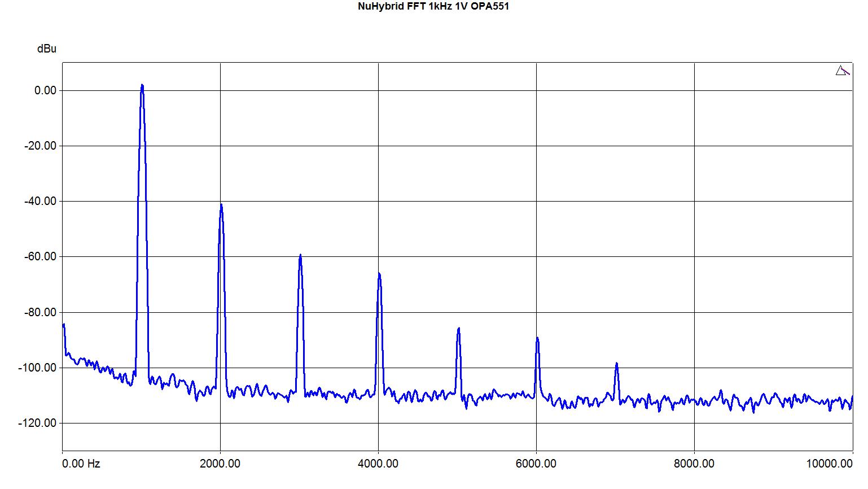
Task: Click the tip of the 7 kHz harmonic peak
Action: pos(616,364)
